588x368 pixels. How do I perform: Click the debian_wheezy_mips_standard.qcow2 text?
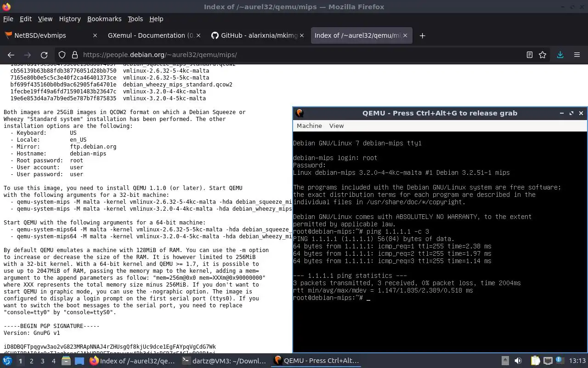(x=177, y=85)
